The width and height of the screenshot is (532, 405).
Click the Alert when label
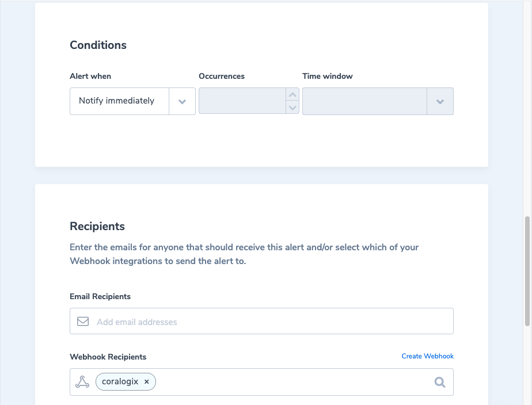[x=90, y=77]
